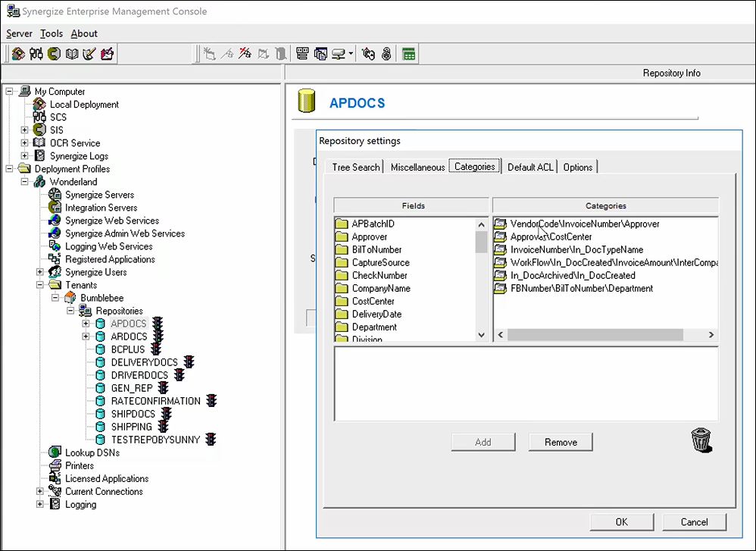Viewport: 756px width, 551px height.
Task: Open the Tools menu
Action: 52,33
